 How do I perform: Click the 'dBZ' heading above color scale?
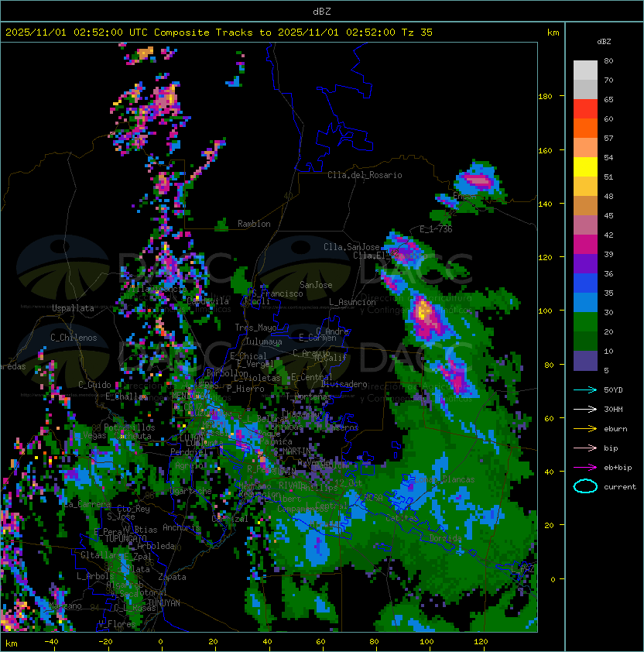click(x=604, y=42)
